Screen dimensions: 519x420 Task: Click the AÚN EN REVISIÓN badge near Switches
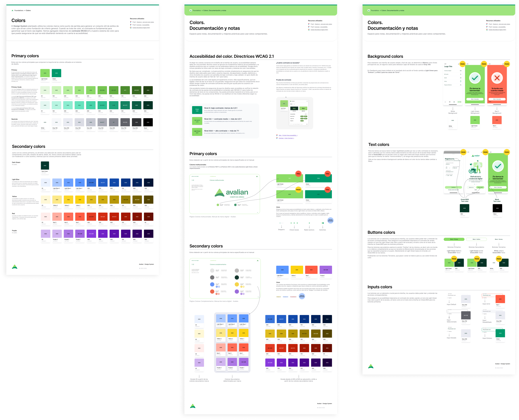click(x=330, y=220)
